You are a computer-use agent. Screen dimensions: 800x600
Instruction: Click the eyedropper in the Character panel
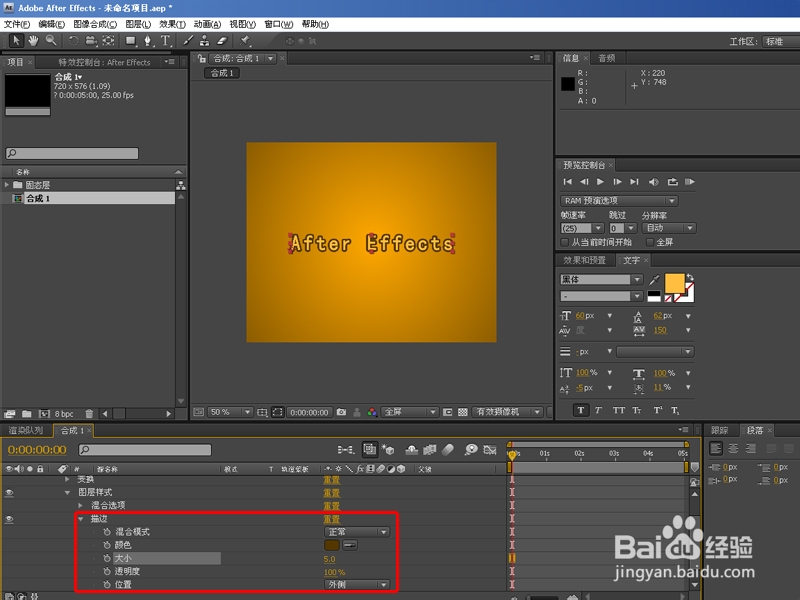tap(654, 280)
